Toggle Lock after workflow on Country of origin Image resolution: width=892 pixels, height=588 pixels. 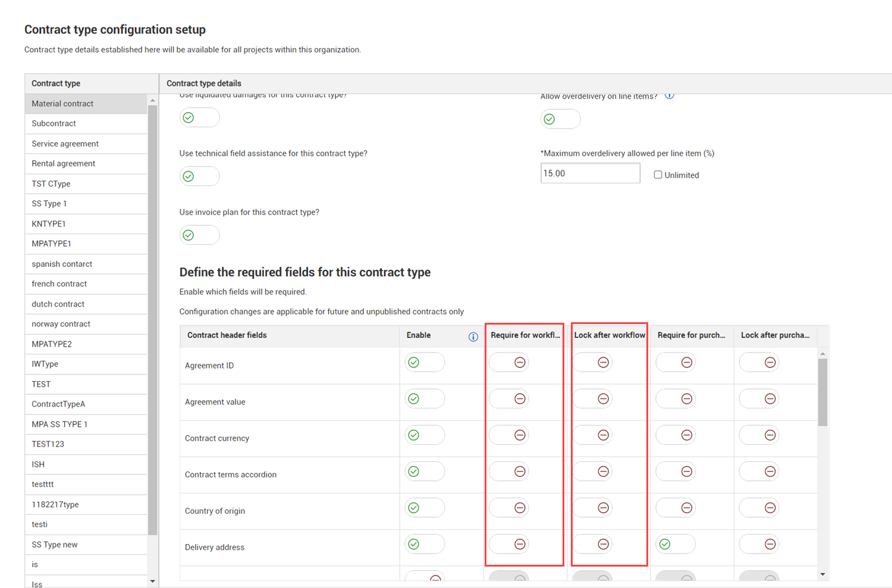pos(592,507)
